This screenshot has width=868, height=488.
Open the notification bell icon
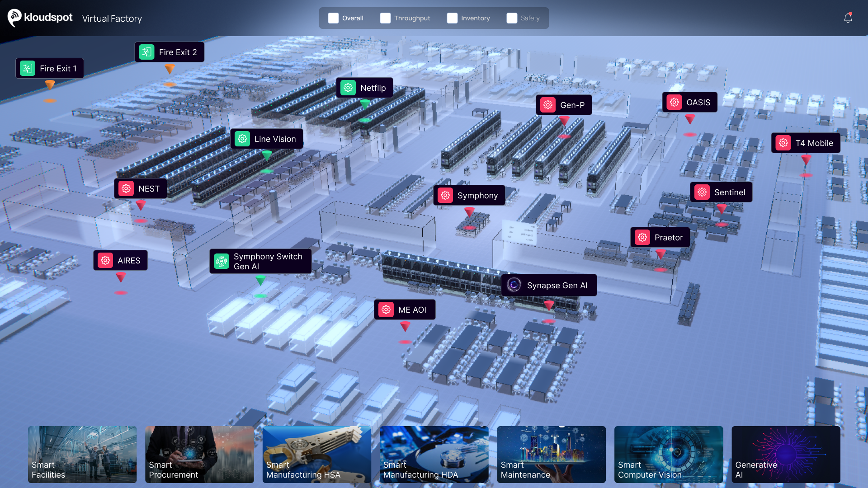pos(848,18)
